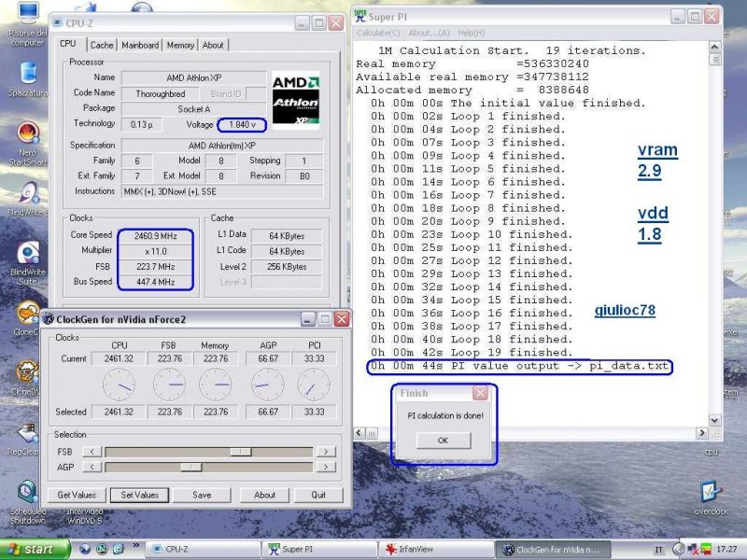The height and width of the screenshot is (560, 747).
Task: Click the Super PI title bar icon
Action: point(360,16)
